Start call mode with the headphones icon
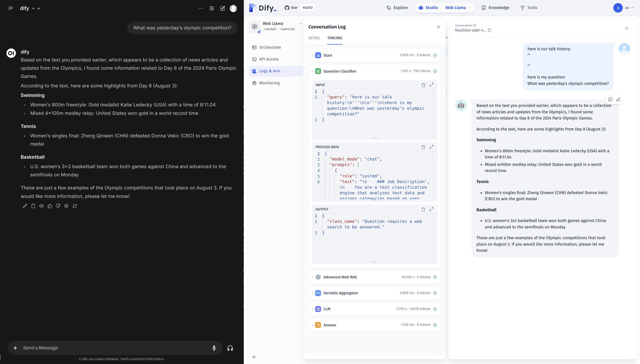This screenshot has height=364, width=640. [x=230, y=348]
